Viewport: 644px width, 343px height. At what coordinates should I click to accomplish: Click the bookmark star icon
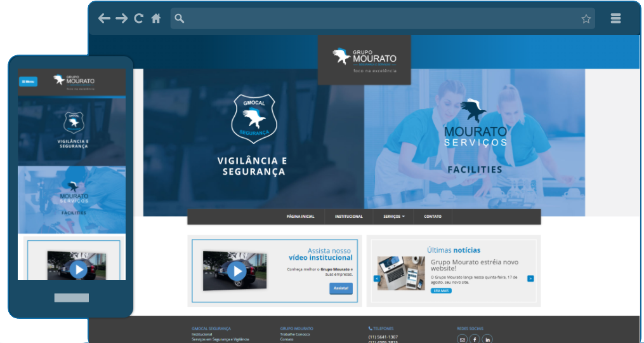click(586, 18)
